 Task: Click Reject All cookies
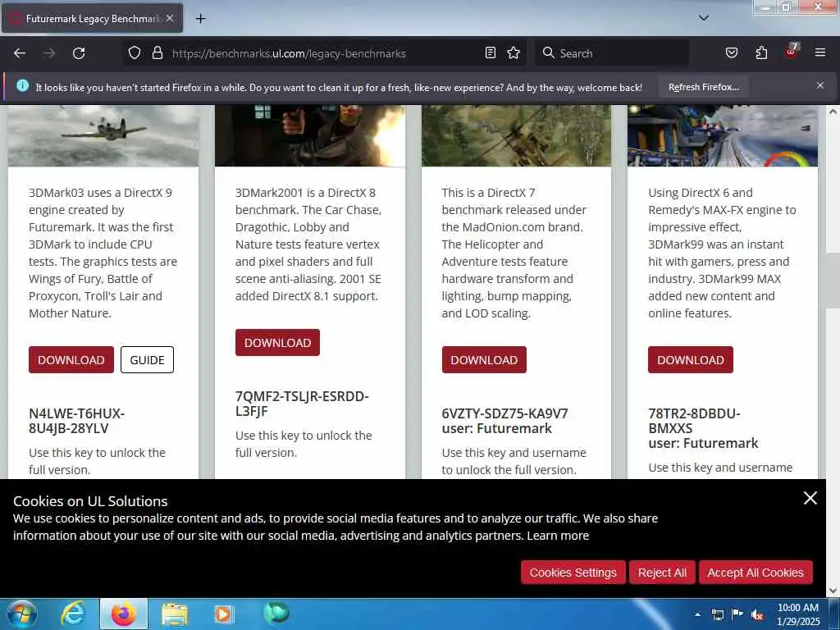click(662, 573)
